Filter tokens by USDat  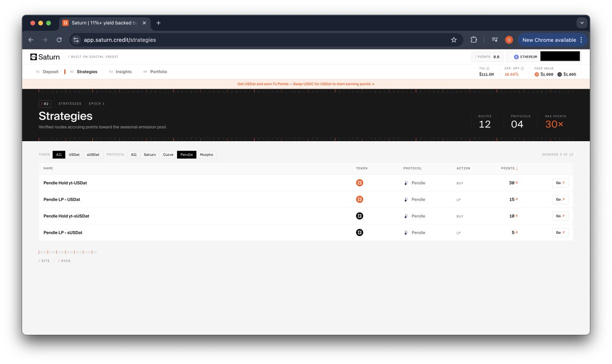coord(74,154)
